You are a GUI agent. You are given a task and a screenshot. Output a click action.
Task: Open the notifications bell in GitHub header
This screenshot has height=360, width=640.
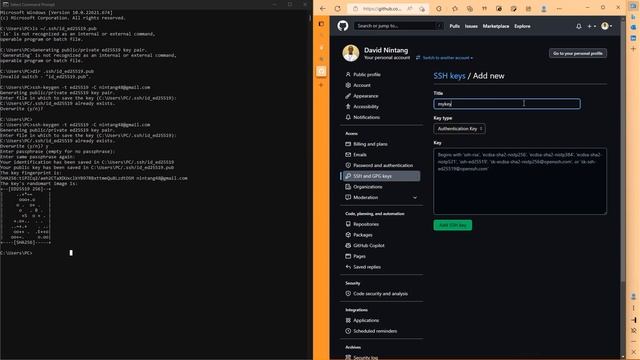tap(578, 26)
